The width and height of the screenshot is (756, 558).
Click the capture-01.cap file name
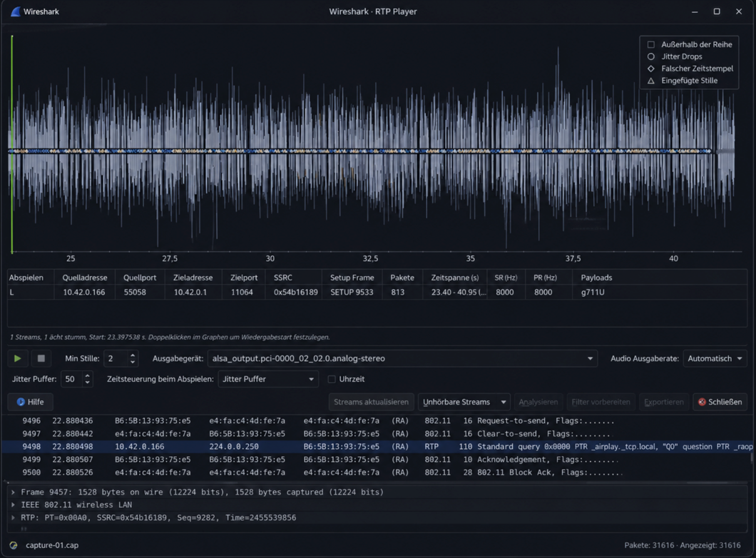point(52,545)
